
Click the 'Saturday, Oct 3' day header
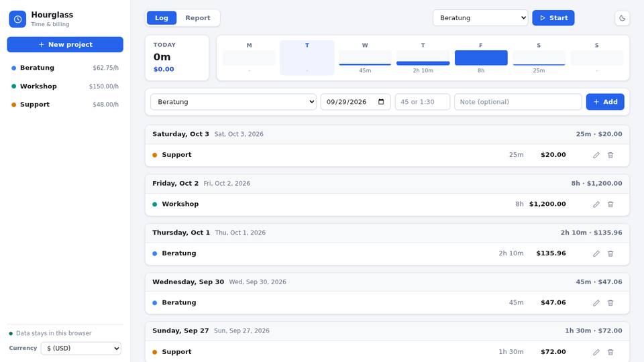387,134
